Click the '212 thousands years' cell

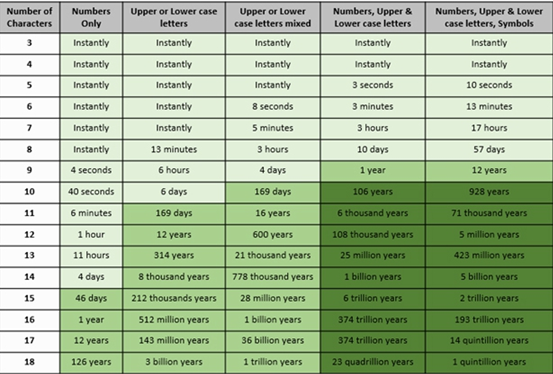(x=174, y=298)
